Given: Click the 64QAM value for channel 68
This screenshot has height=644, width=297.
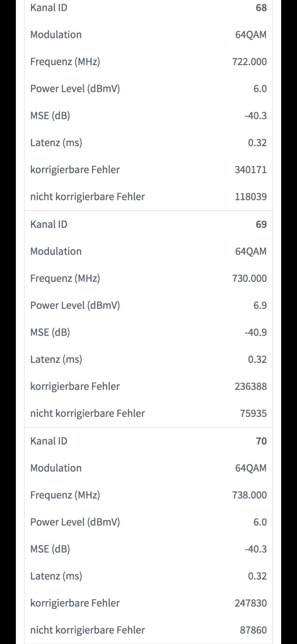Looking at the screenshot, I should tap(251, 35).
